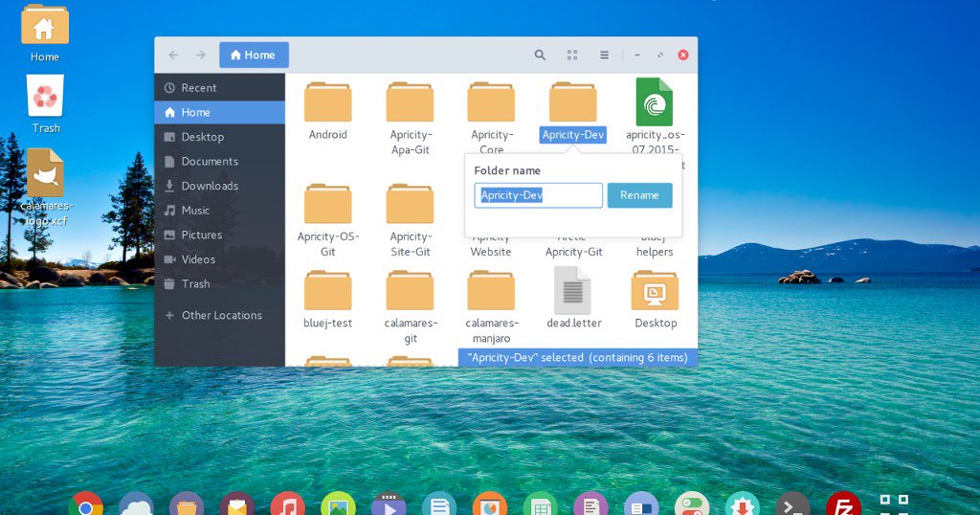This screenshot has width=980, height=515.
Task: Select the Apricity-Core folder
Action: 491,102
